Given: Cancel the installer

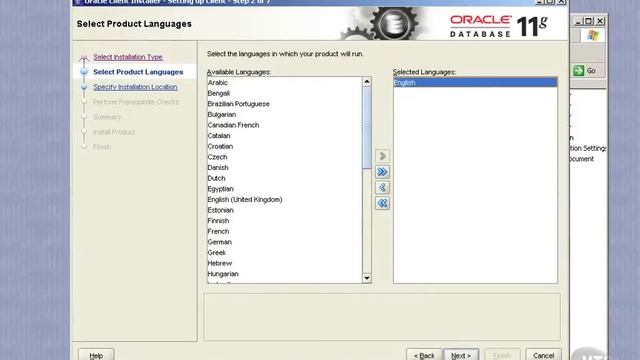Looking at the screenshot, I should tap(543, 356).
